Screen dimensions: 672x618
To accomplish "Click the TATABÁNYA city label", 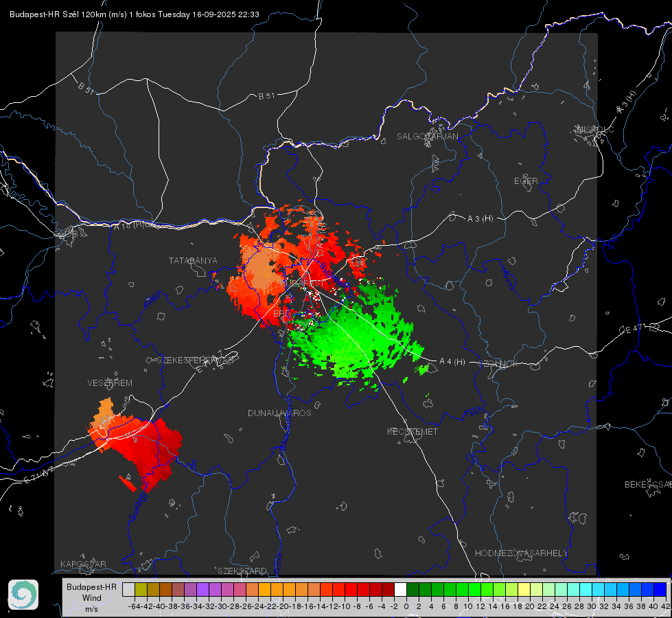I will tap(193, 260).
